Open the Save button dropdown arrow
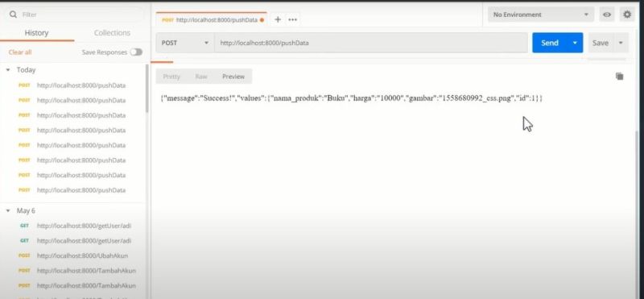 (621, 43)
